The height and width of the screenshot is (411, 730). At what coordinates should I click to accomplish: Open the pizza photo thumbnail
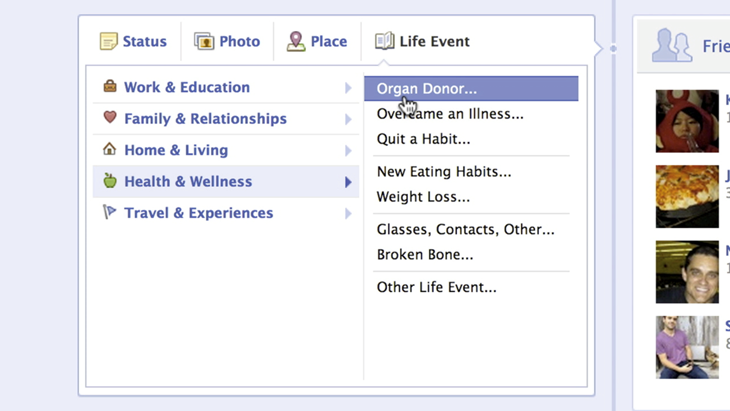pos(687,196)
